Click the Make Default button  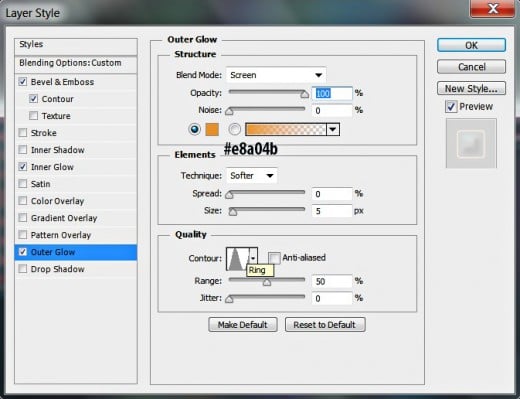[x=243, y=325]
